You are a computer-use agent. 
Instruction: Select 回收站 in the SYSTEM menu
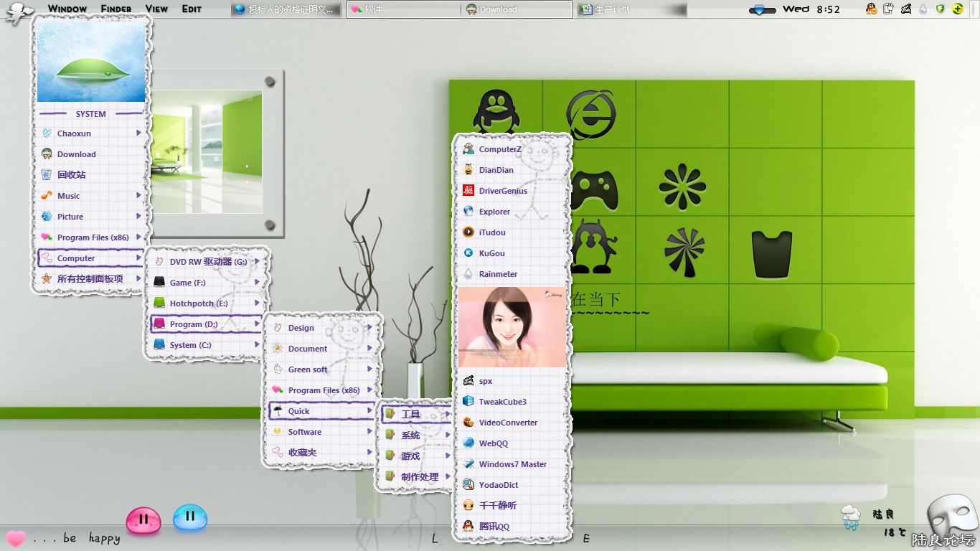pos(90,174)
